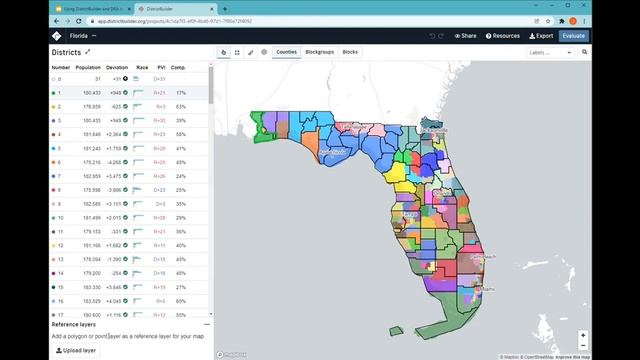Image resolution: width=640 pixels, height=360 pixels.
Task: Close the DistrictBuilder browser tab
Action: point(212,9)
